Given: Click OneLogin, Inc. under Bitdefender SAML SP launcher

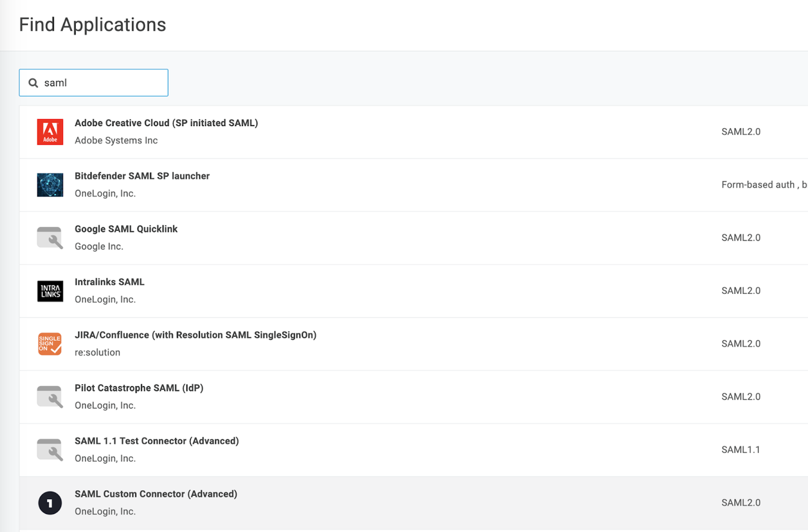Looking at the screenshot, I should pyautogui.click(x=105, y=193).
